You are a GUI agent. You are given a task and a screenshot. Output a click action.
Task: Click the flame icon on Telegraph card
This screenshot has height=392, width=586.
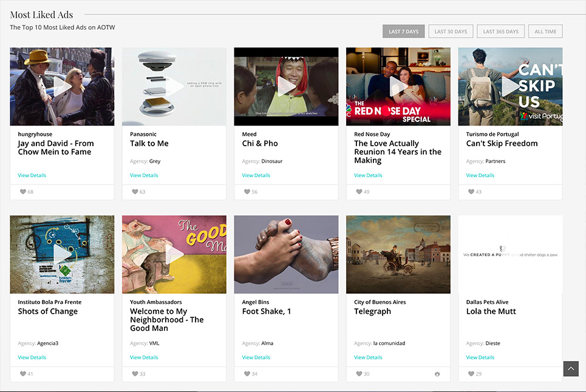coord(437,374)
